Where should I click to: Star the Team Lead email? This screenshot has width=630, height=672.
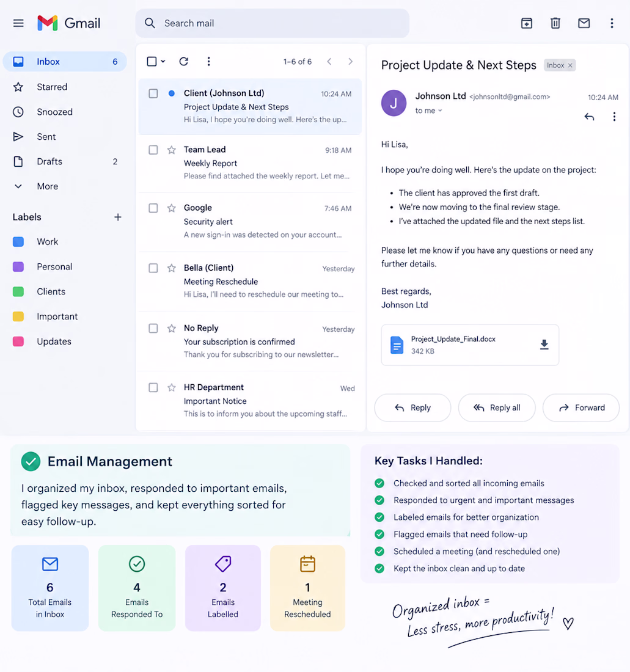[x=172, y=150]
